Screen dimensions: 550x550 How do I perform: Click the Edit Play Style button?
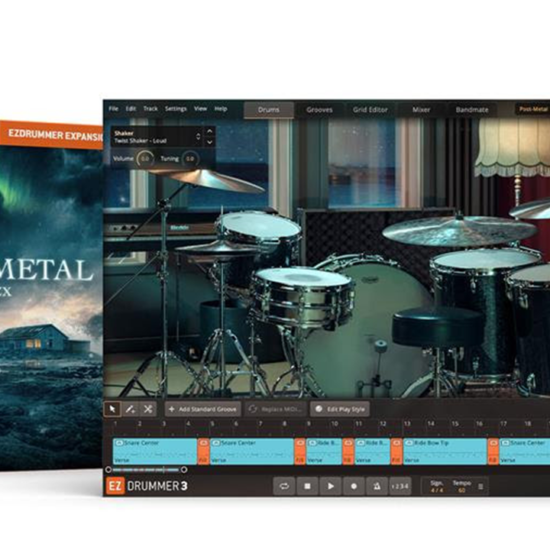tap(340, 409)
